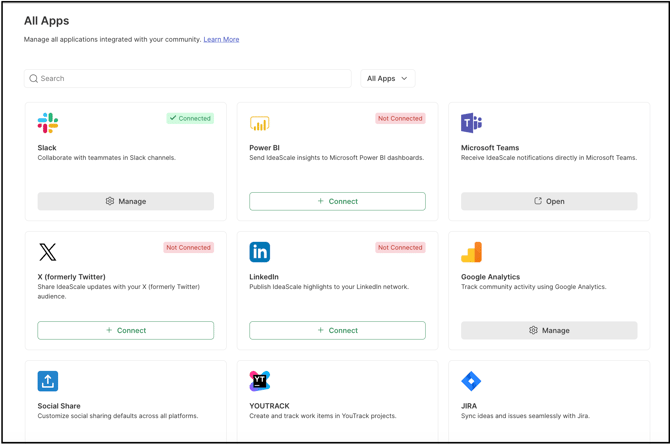This screenshot has width=670, height=444.
Task: Open the Microsoft Teams app
Action: coord(549,201)
